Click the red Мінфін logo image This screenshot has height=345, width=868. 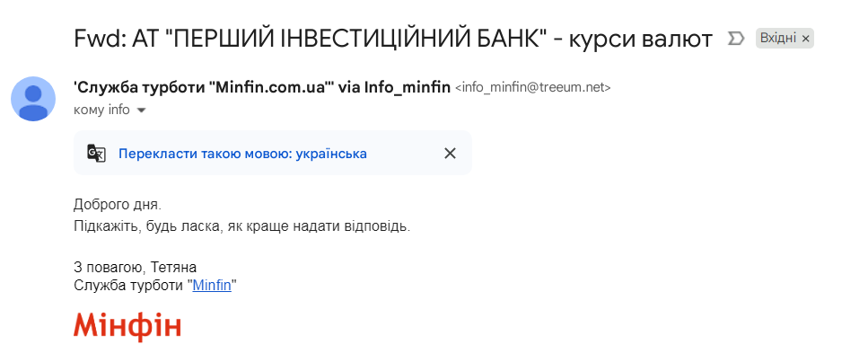coord(127,326)
